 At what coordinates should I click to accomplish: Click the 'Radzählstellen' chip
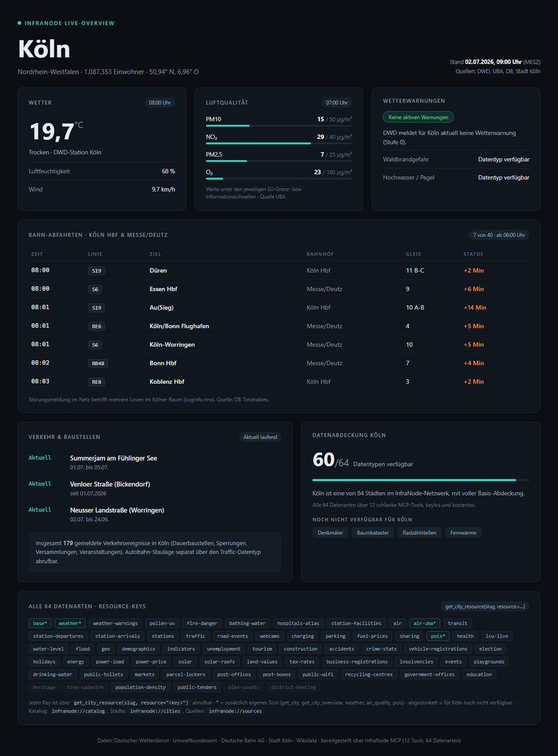coord(419,533)
